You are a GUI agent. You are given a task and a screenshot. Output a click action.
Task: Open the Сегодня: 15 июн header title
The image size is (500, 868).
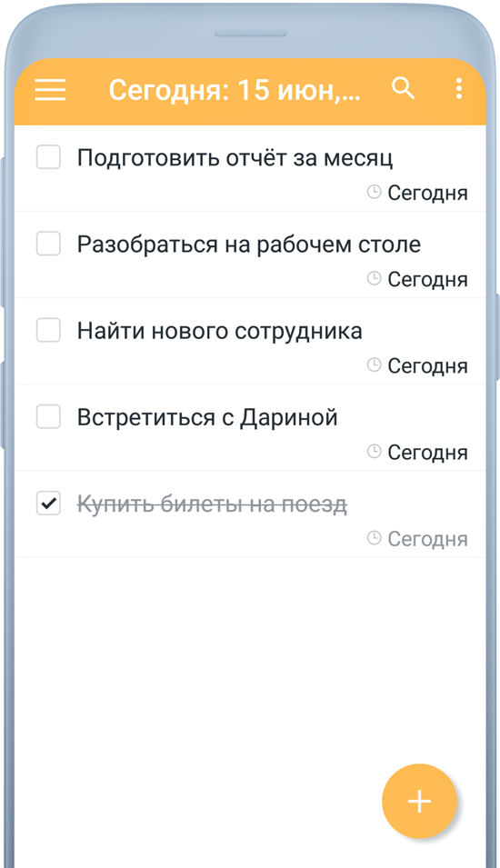click(x=235, y=90)
